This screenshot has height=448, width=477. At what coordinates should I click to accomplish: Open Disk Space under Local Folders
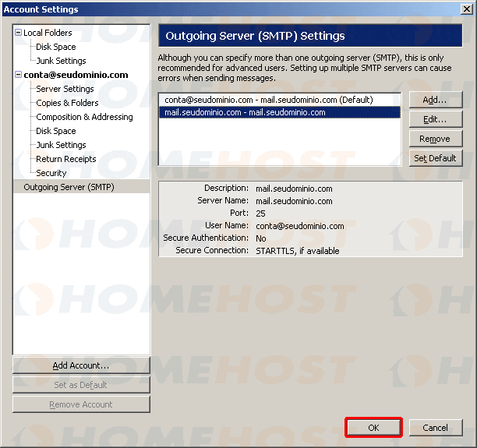coord(56,47)
